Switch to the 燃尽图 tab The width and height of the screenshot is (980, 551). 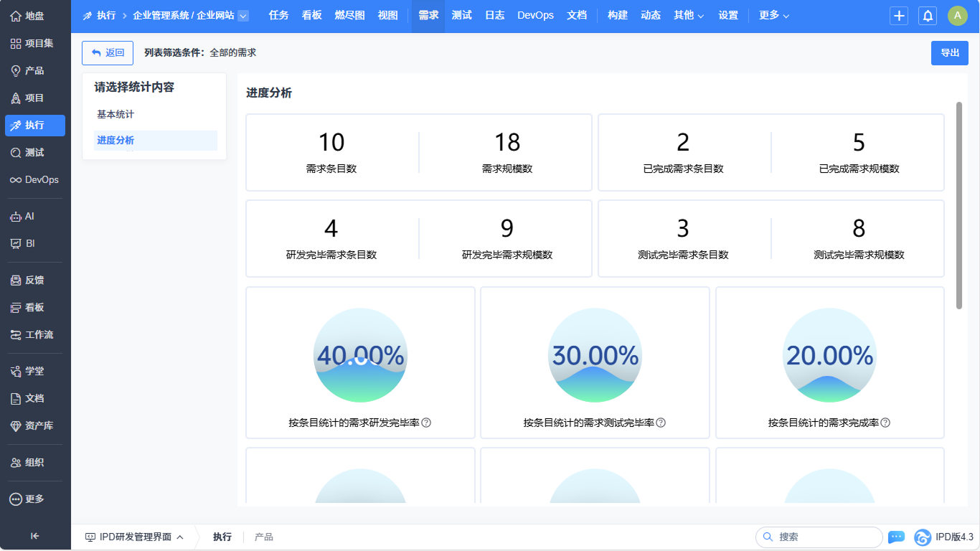[349, 16]
